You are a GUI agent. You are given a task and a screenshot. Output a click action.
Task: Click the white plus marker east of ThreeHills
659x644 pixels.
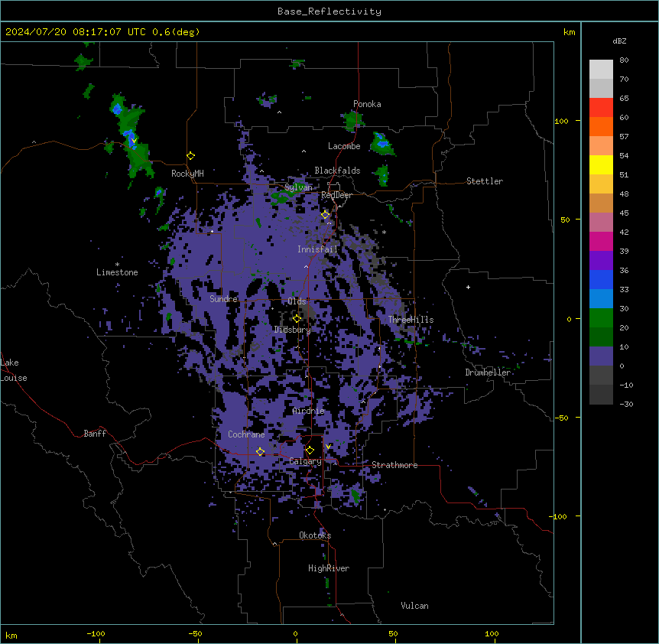click(468, 287)
